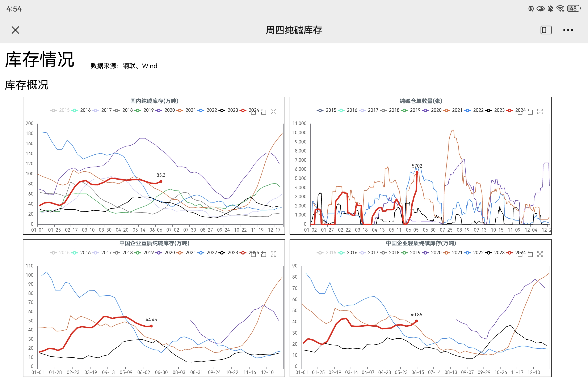
Task: Tap the 库存情况 main heading
Action: coord(39,60)
